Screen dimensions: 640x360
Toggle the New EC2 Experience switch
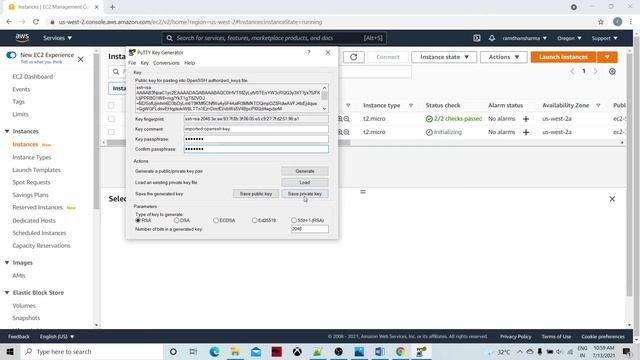pyautogui.click(x=11, y=55)
